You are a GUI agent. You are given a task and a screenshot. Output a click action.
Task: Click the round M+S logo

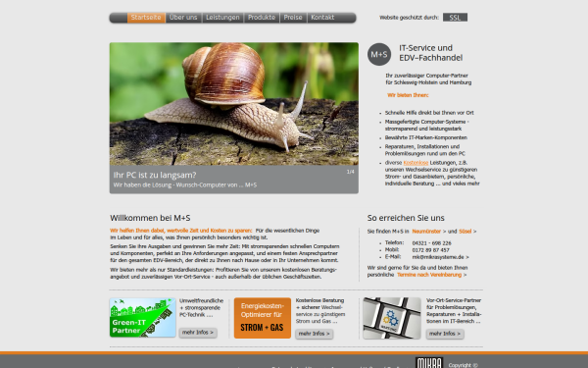[x=379, y=54]
